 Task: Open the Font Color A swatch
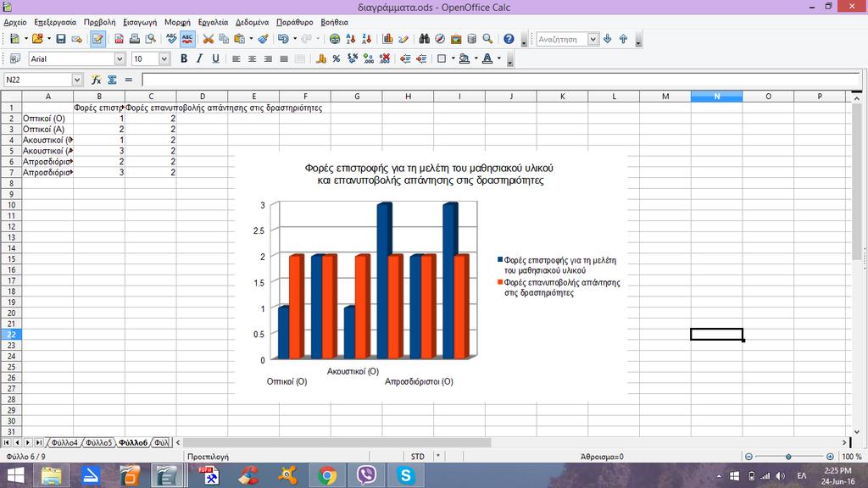pyautogui.click(x=487, y=58)
